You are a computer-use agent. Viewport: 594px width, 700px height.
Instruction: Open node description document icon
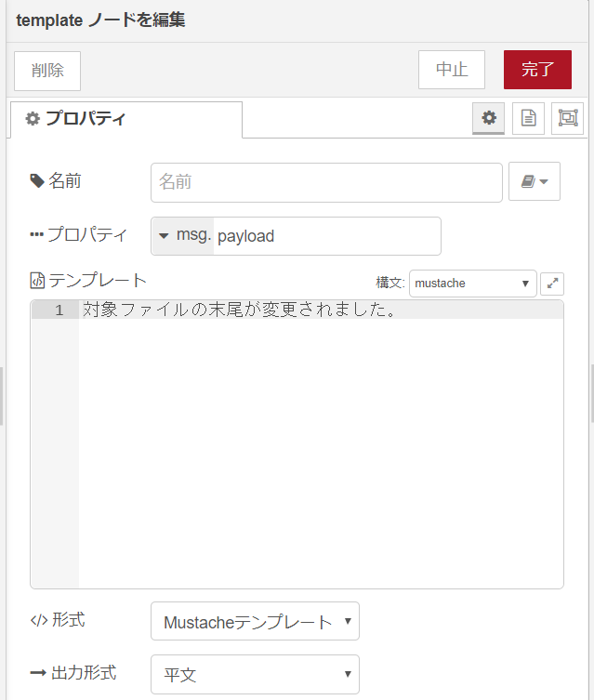528,118
